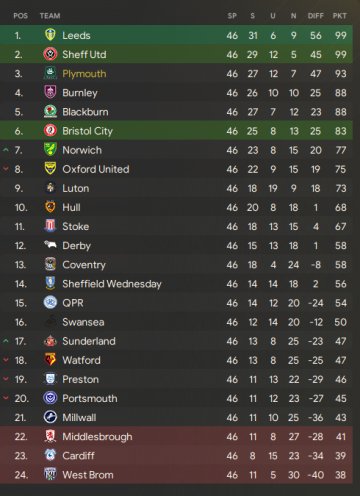This screenshot has height=496, width=360.
Task: Click the Millwall lion badge
Action: click(50, 417)
